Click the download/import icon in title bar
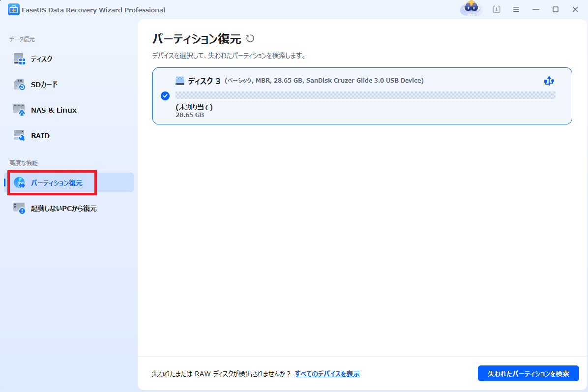588x392 pixels. click(x=497, y=10)
